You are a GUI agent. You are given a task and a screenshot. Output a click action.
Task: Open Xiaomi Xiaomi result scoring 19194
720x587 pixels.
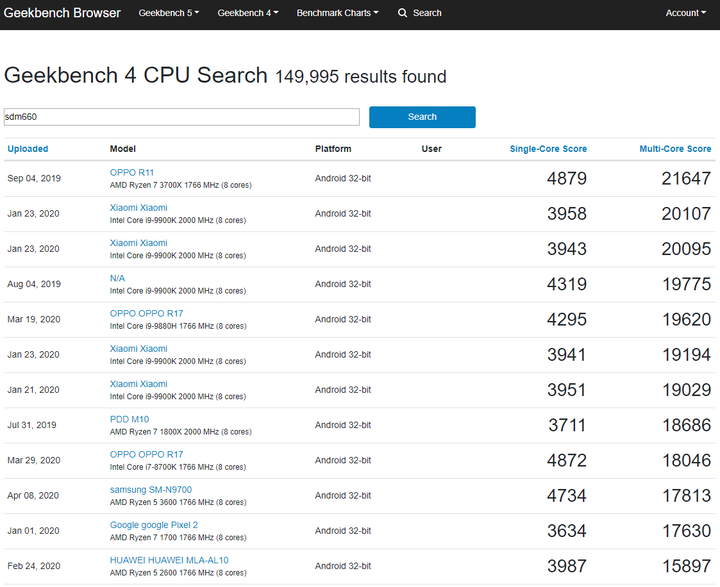139,349
